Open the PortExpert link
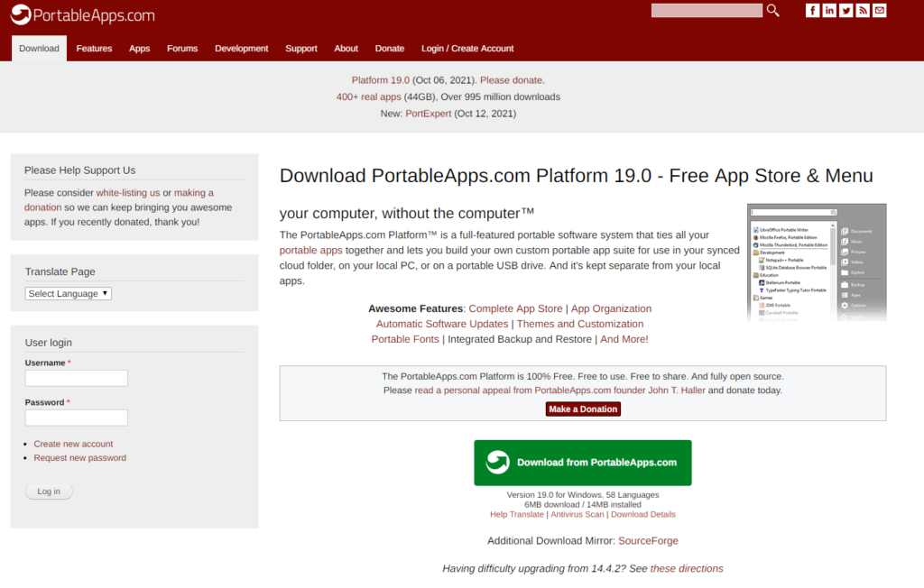Viewport: 924px width, 588px height. click(429, 113)
